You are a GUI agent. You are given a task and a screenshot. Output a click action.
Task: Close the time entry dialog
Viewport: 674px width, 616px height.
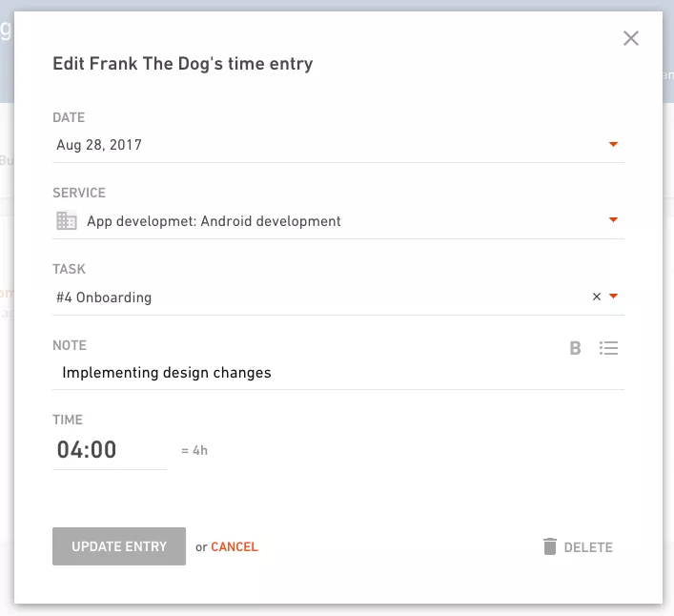click(x=630, y=38)
